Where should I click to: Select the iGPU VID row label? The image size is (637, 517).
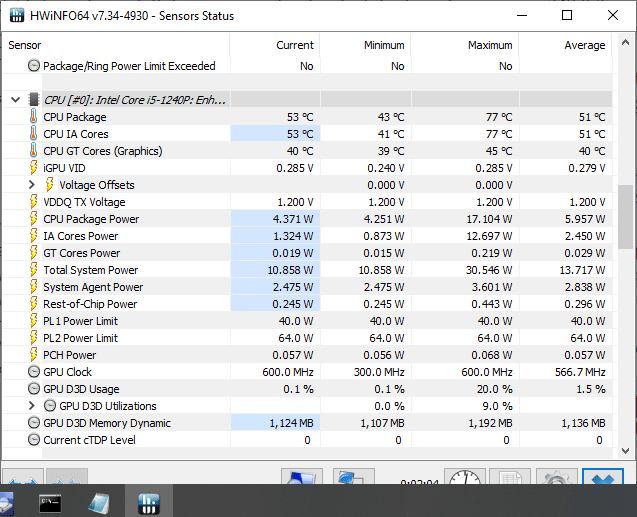(64, 168)
